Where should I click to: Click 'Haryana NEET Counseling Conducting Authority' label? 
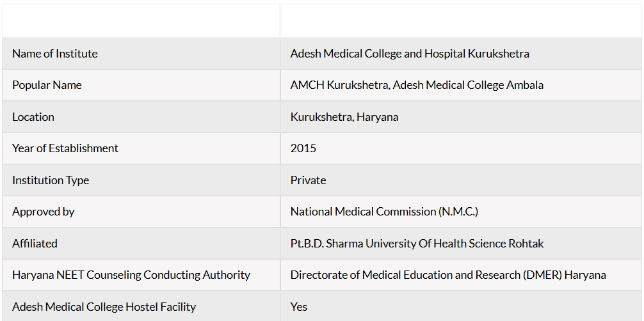[x=131, y=275]
